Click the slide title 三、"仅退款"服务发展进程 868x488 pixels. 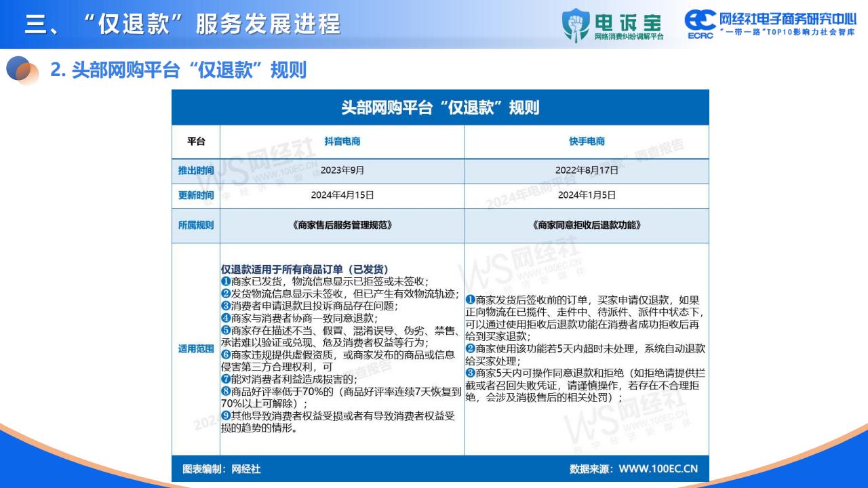(182, 24)
